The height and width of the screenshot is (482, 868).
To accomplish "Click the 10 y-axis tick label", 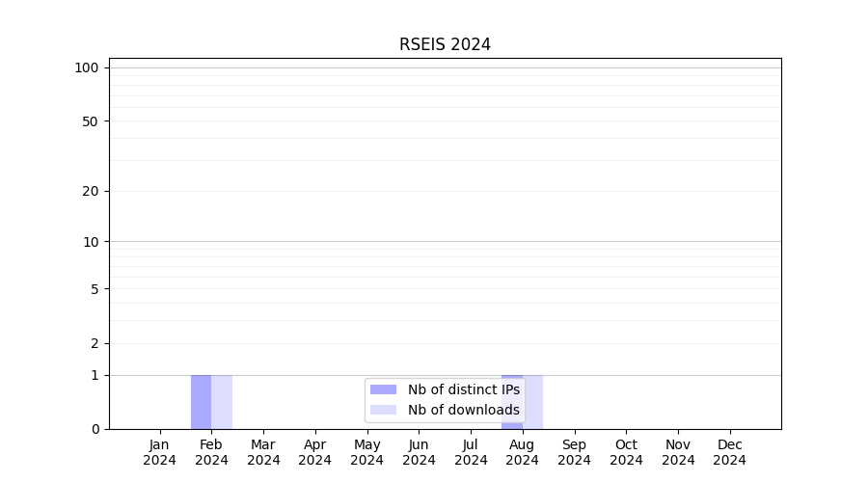I will point(90,242).
